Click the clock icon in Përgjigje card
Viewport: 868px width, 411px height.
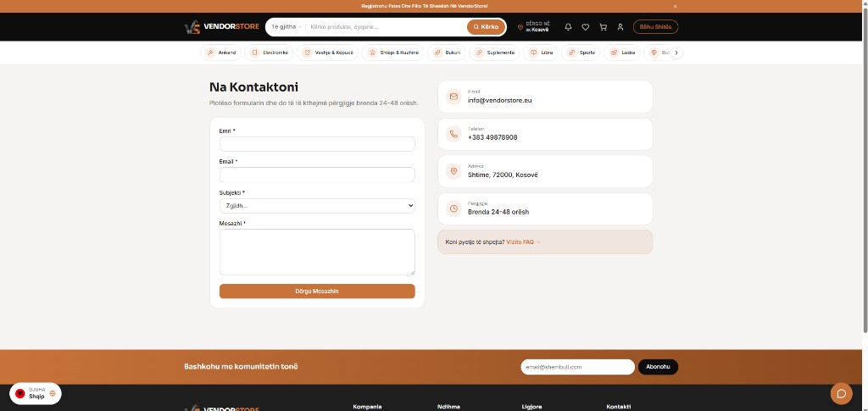coord(453,208)
